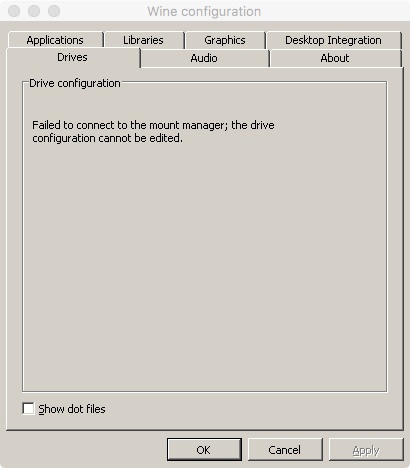Screen dimensions: 410x468
Task: Click the Drives tab
Action: click(72, 57)
